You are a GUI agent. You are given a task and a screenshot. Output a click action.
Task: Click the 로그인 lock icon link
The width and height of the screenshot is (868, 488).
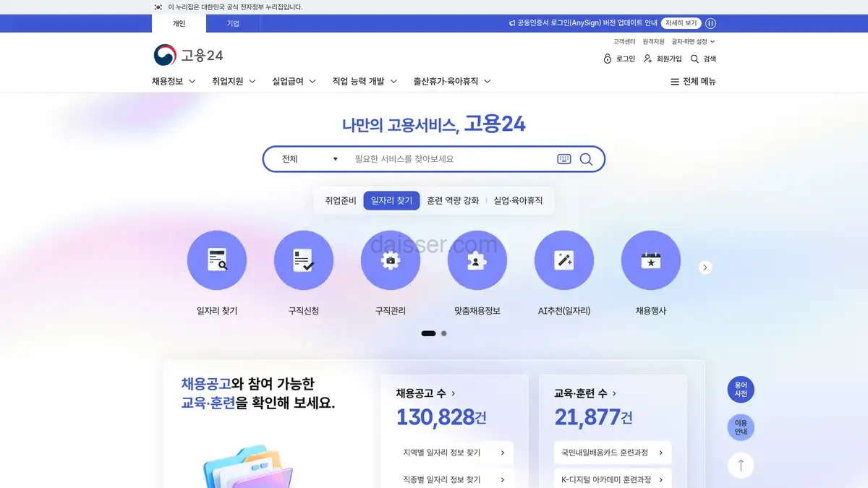[x=619, y=59]
